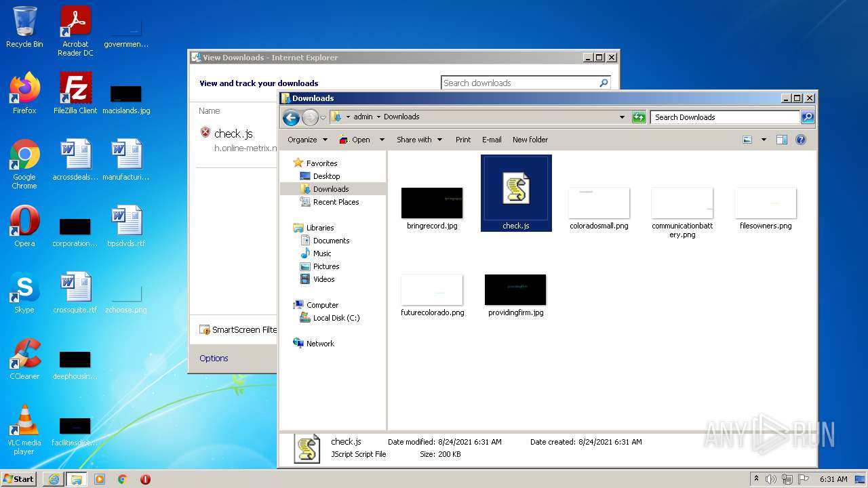The width and height of the screenshot is (868, 488).
Task: Open Google Chrome desktop icon
Action: click(x=24, y=164)
